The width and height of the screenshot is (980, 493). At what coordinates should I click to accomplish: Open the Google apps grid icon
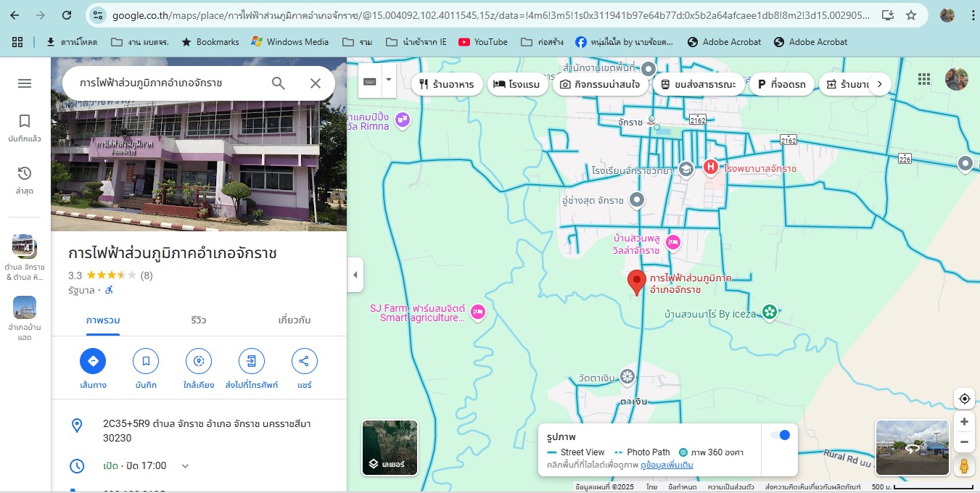click(x=924, y=79)
